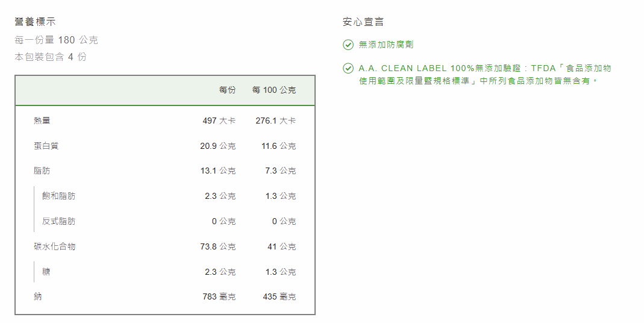Click the 熱量 row label

point(42,121)
